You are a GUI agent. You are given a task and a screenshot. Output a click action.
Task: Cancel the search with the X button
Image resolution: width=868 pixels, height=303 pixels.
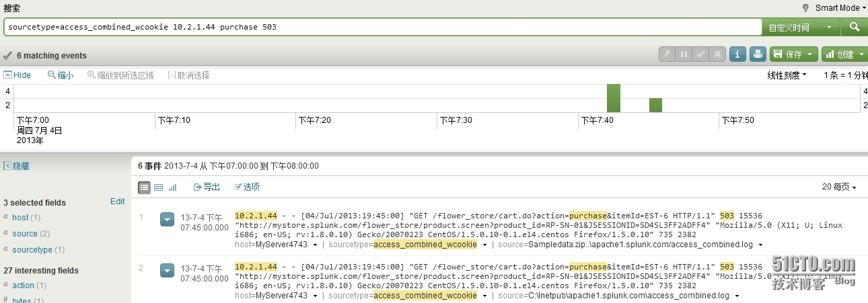[718, 54]
